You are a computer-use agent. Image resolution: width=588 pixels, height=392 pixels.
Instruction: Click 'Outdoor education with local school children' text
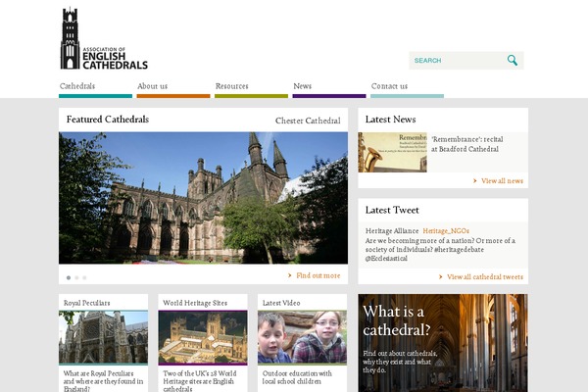click(297, 377)
